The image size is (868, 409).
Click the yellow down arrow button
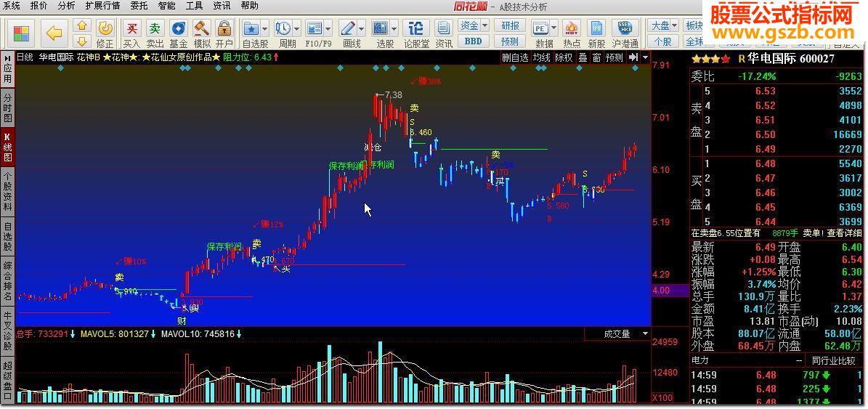coord(82,41)
